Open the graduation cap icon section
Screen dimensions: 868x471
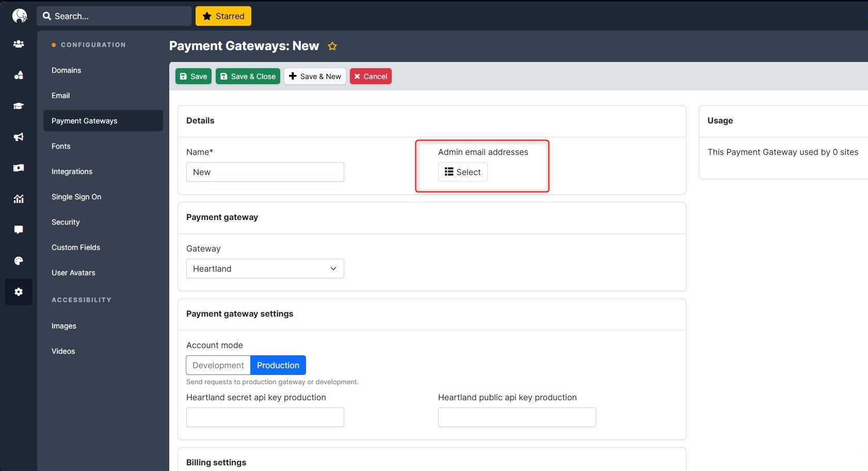[x=19, y=106]
